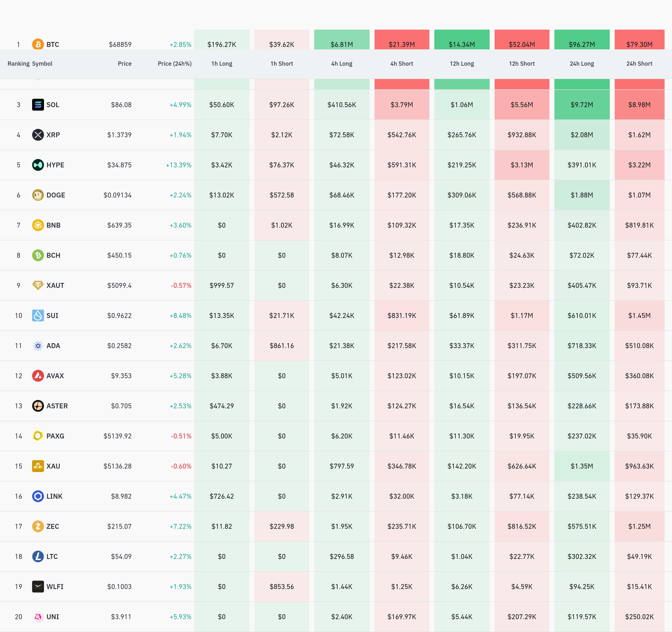Sort by 24h Long column header

(x=582, y=63)
